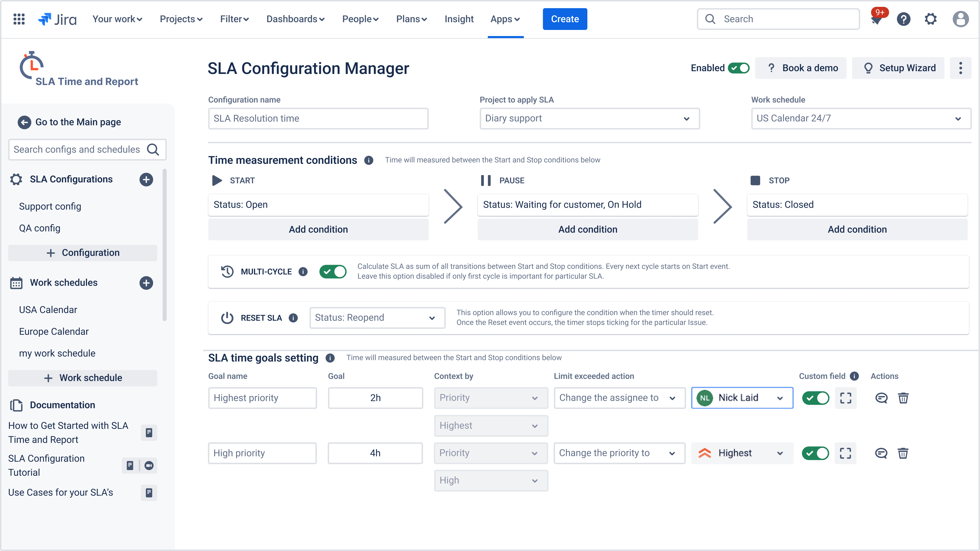The height and width of the screenshot is (551, 980).
Task: Toggle the MULTI-CYCLE switch
Action: click(333, 272)
